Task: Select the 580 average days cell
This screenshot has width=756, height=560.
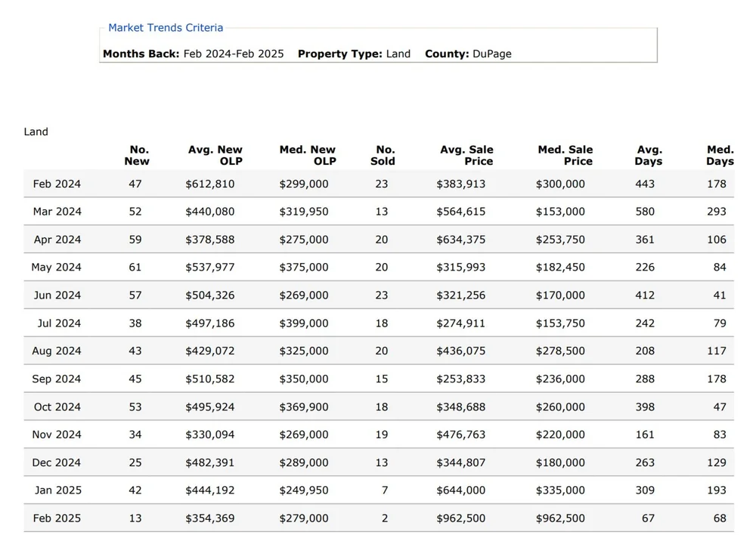Action: click(645, 212)
